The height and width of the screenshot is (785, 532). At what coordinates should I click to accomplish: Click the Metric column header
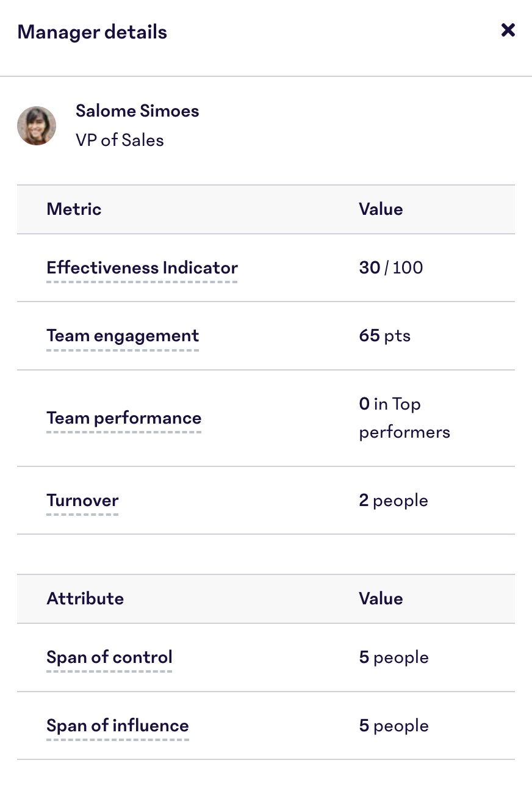(x=73, y=209)
